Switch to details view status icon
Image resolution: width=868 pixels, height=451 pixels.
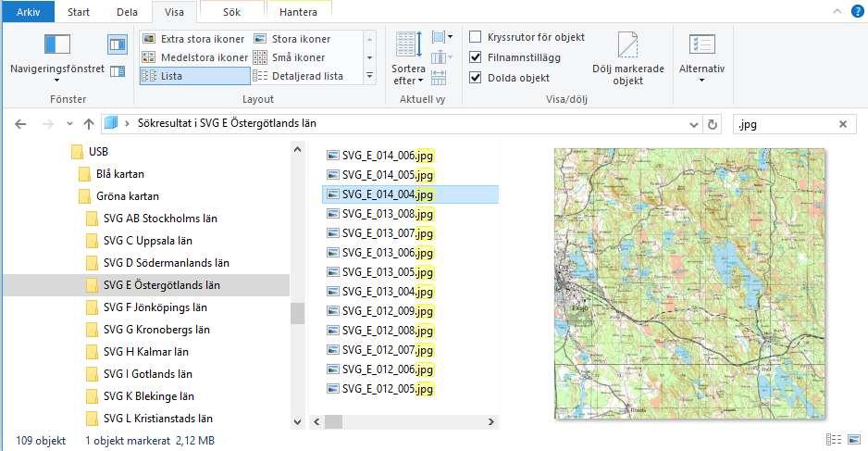[x=833, y=439]
